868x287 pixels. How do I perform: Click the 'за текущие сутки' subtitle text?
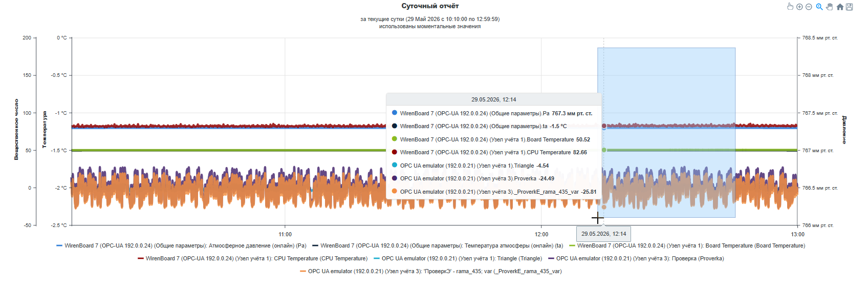(x=430, y=19)
